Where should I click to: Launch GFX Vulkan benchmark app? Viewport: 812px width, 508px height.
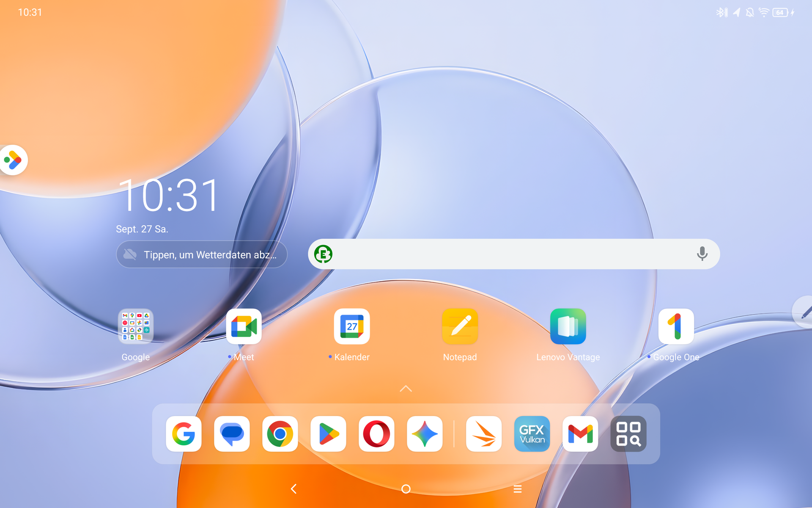coord(532,434)
